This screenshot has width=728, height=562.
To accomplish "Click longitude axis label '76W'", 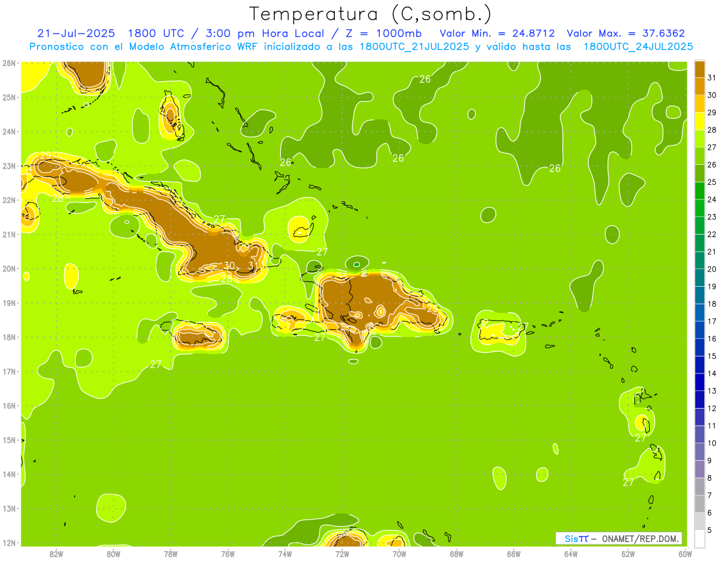I will pyautogui.click(x=227, y=554).
